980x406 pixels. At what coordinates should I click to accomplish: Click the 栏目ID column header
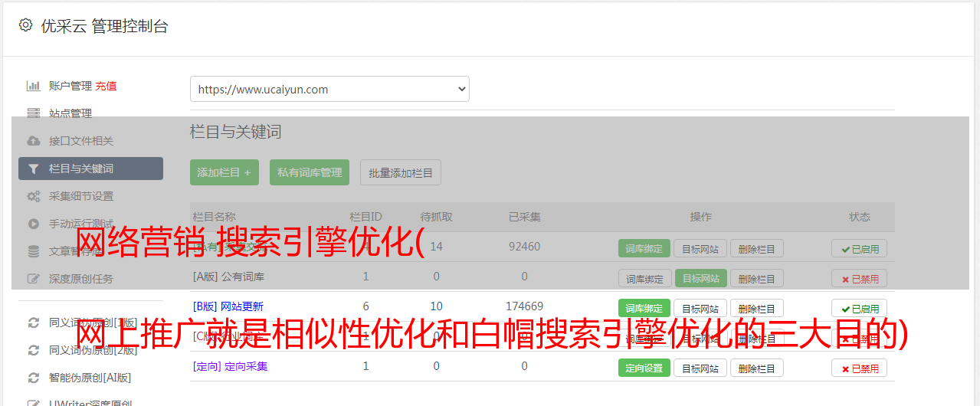pos(365,217)
